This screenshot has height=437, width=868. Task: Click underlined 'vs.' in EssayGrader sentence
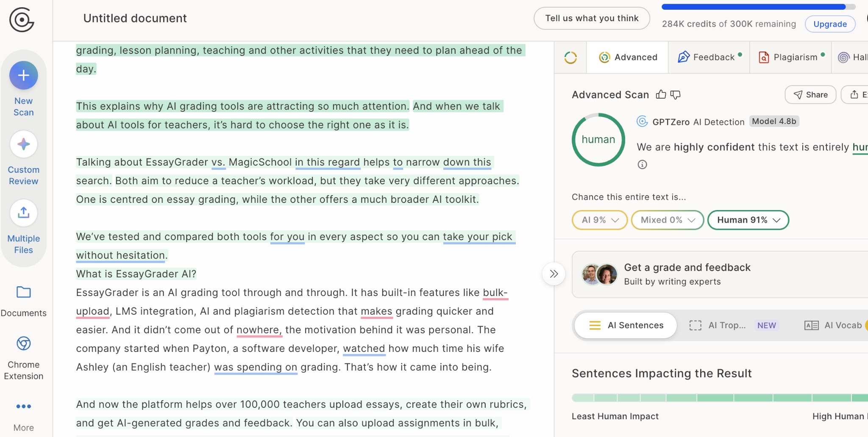(x=218, y=162)
